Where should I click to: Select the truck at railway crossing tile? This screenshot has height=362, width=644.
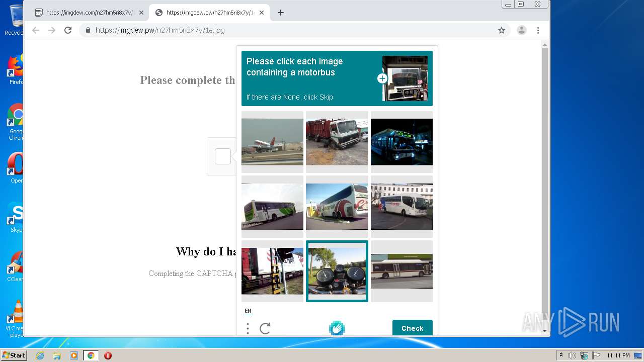[272, 271]
